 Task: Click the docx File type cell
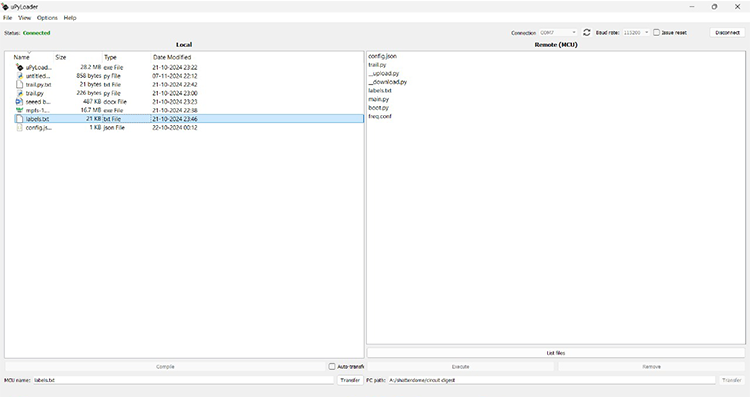pos(115,102)
